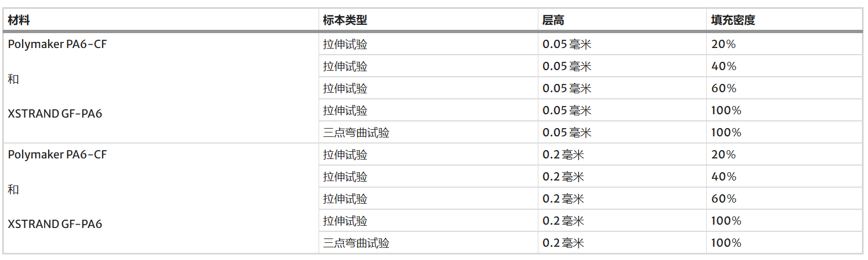Click Polymaker PA6-CF in the 0.05 毫米 group
The width and height of the screenshot is (868, 260).
coord(57,44)
